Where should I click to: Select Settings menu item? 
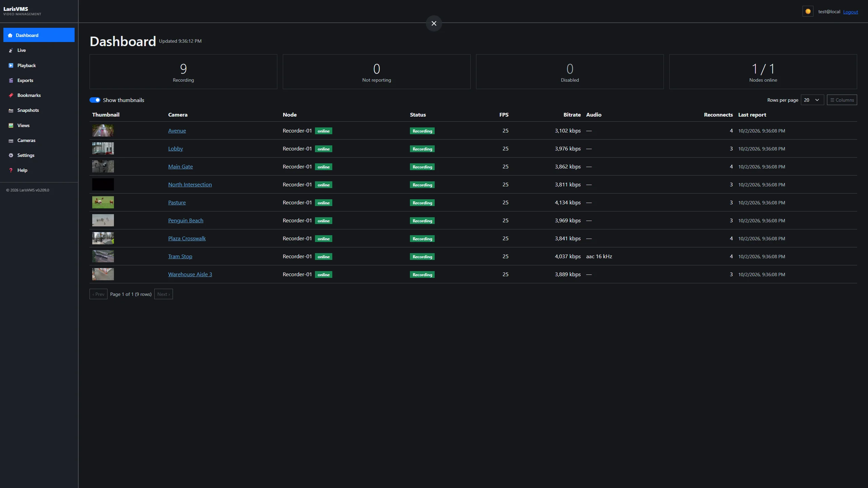[x=39, y=155]
